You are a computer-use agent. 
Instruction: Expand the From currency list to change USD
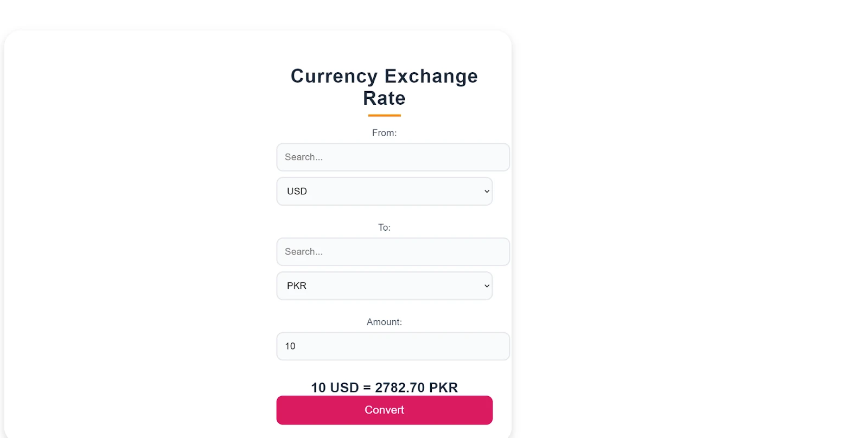384,191
